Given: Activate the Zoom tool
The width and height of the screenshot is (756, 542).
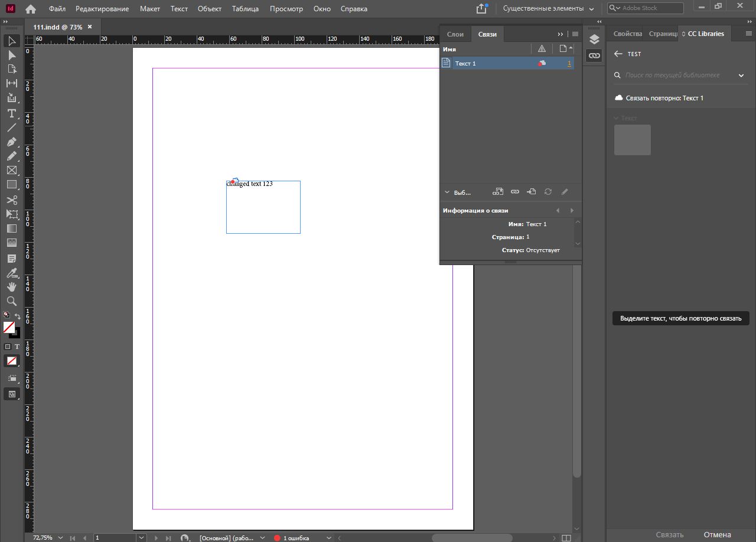Looking at the screenshot, I should point(12,301).
